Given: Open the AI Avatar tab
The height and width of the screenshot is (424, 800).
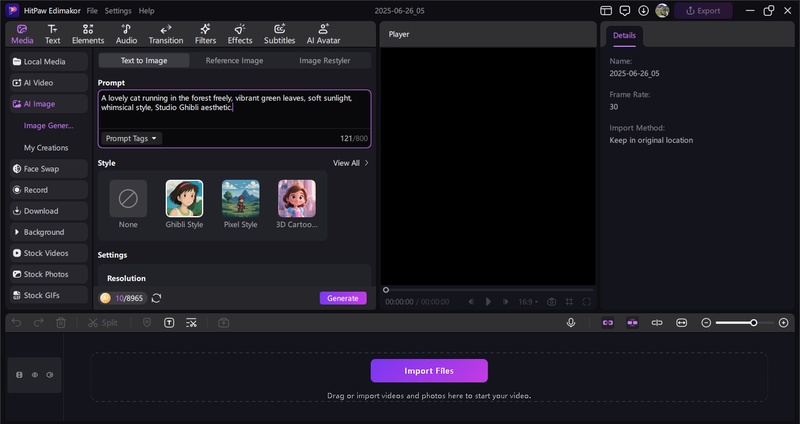Looking at the screenshot, I should click(x=323, y=34).
